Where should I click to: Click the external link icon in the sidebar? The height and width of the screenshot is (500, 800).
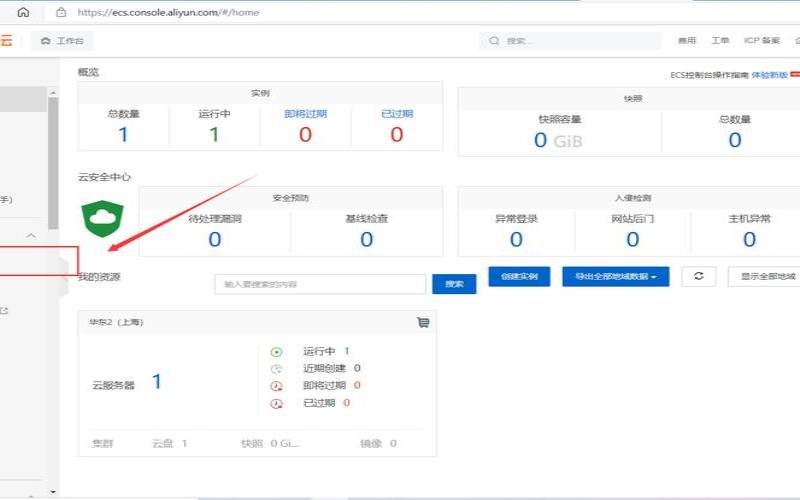[x=4, y=310]
